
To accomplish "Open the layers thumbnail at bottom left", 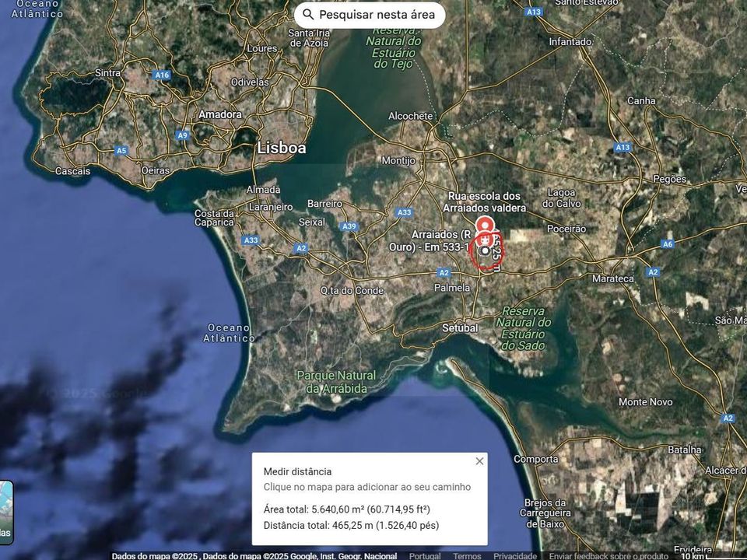I will 5,513.
